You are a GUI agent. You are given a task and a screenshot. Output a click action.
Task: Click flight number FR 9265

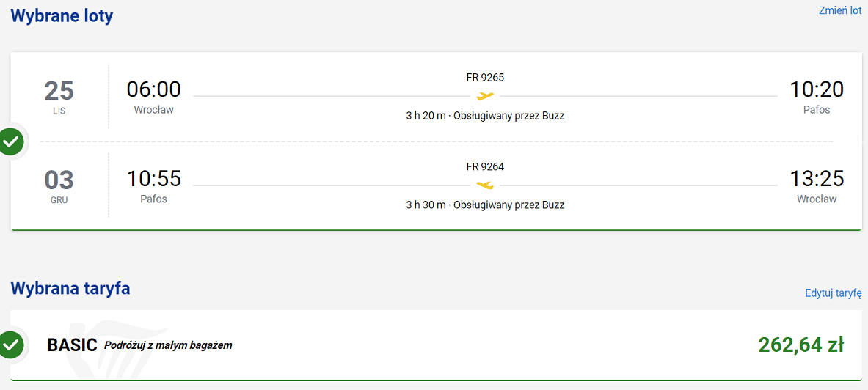point(485,78)
